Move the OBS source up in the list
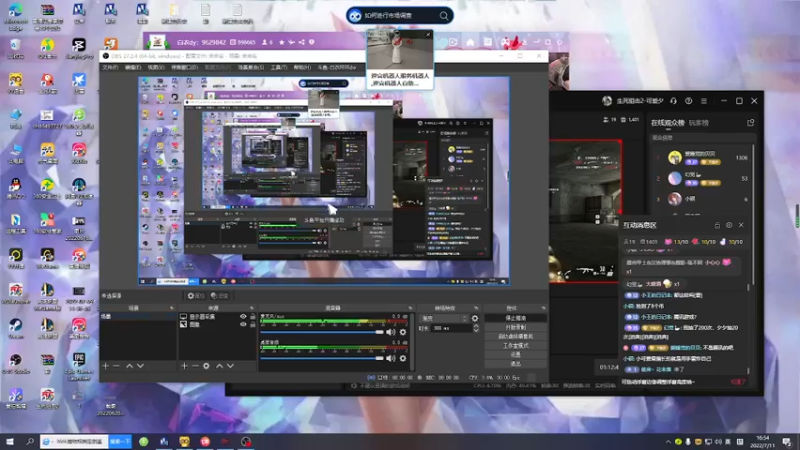Viewport: 800px width, 450px height. coord(219,366)
